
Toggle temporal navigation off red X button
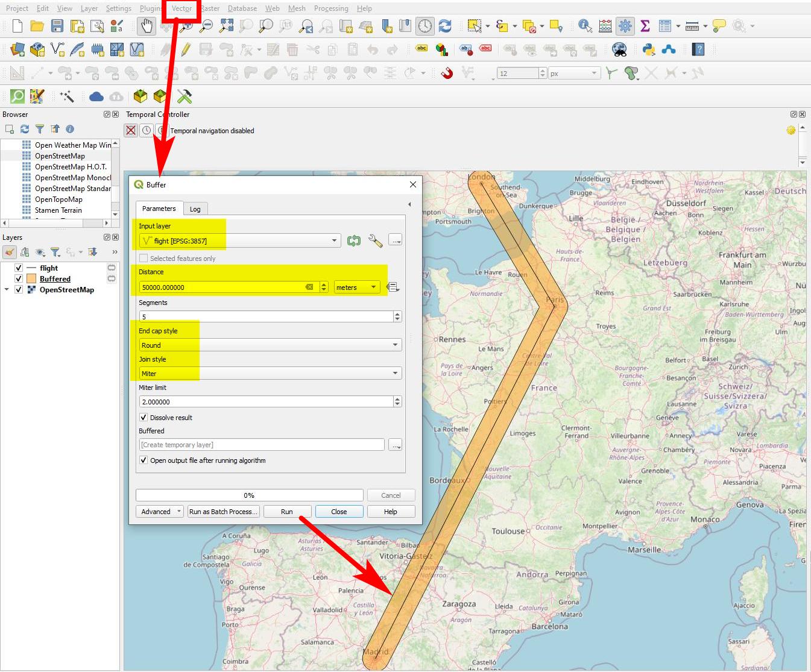point(131,131)
